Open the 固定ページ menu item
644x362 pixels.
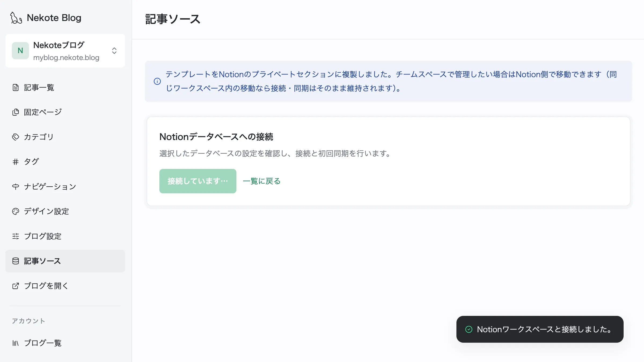[x=65, y=112]
